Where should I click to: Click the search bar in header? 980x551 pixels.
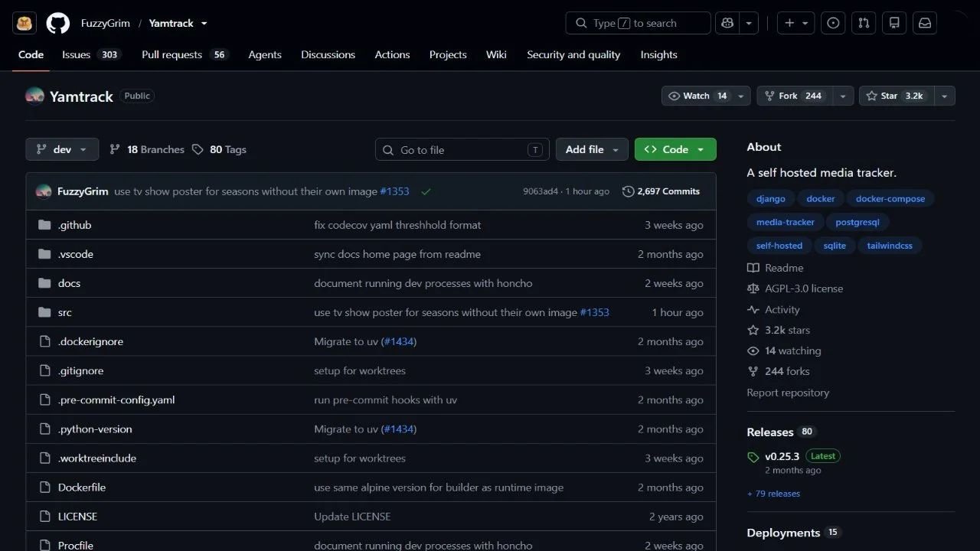click(639, 23)
